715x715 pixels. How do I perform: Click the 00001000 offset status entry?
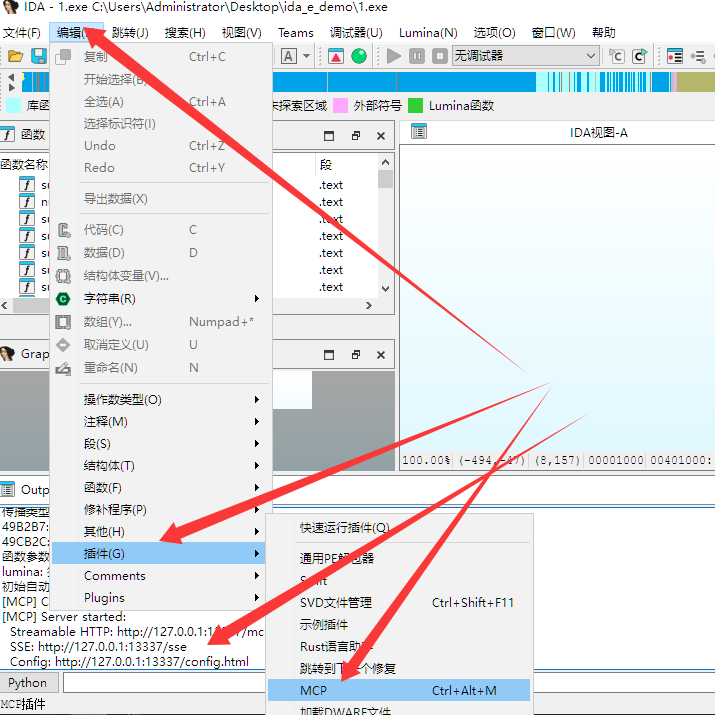616,460
